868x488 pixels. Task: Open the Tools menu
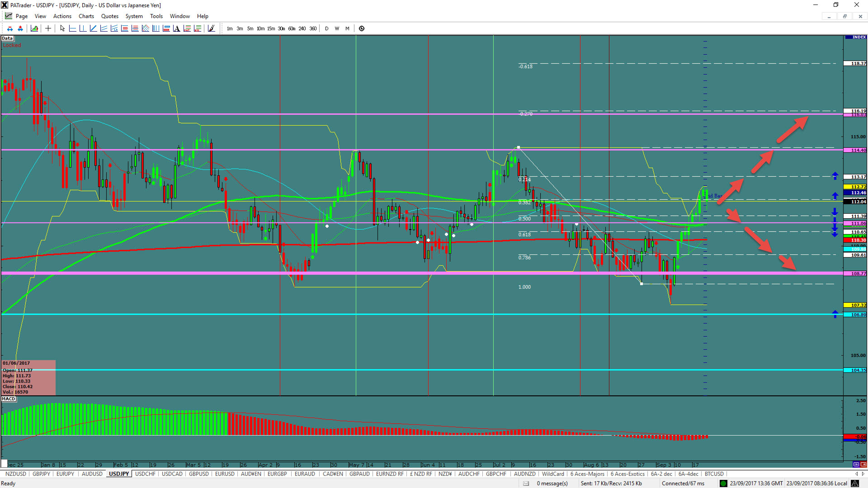pyautogui.click(x=156, y=16)
